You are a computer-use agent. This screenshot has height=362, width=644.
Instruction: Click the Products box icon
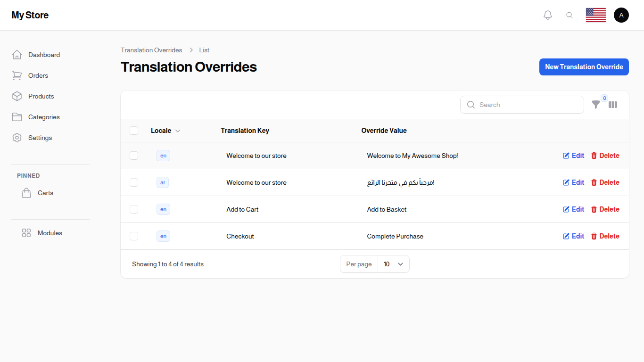pyautogui.click(x=17, y=96)
